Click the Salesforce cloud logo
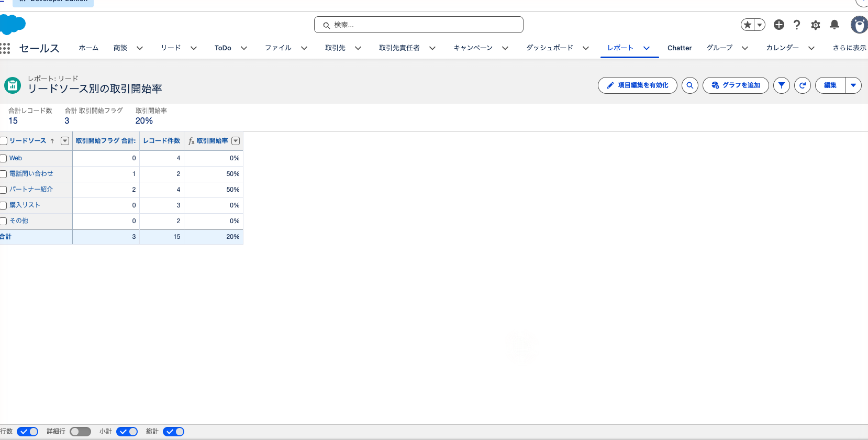Screen dimensions: 868x440 pos(13,25)
